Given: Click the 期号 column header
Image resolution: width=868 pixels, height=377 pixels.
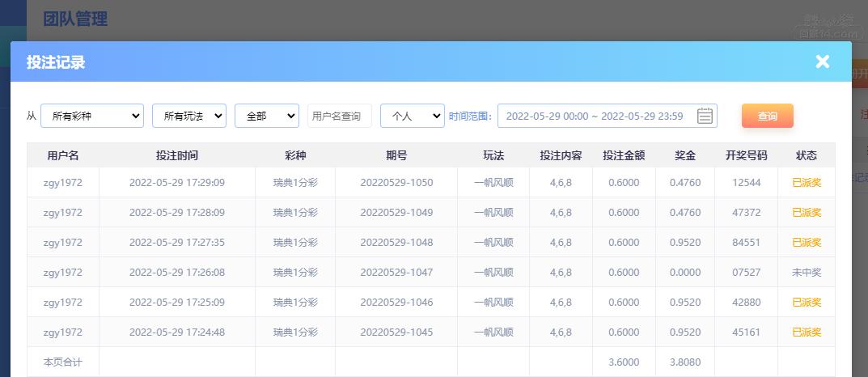Looking at the screenshot, I should pyautogui.click(x=396, y=155).
